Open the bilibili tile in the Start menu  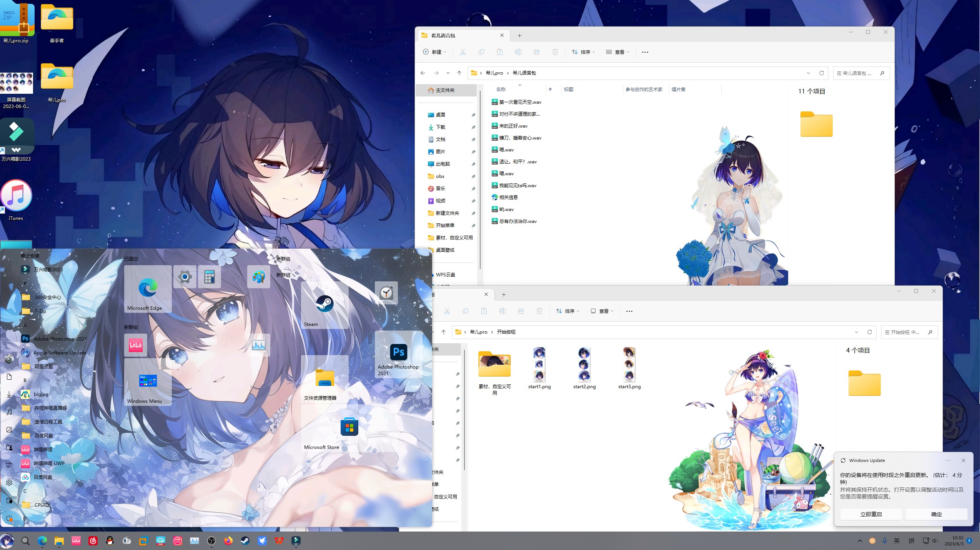click(135, 345)
